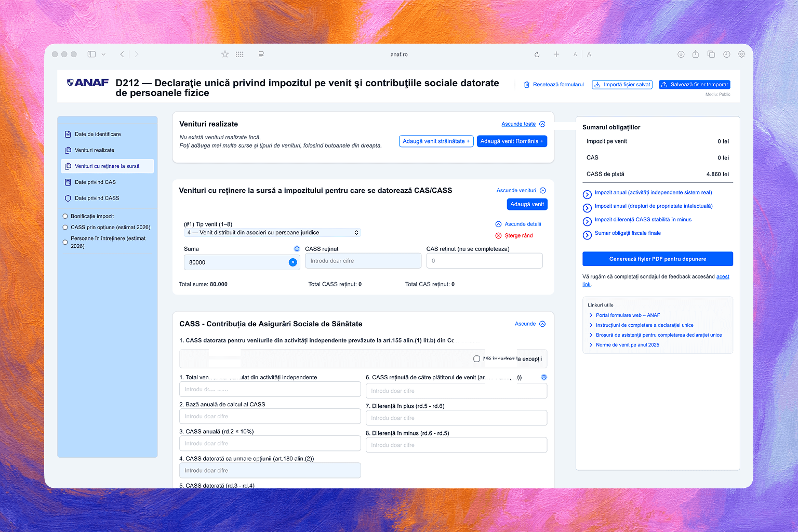Image resolution: width=798 pixels, height=532 pixels.
Task: Open Impozit anual (activități independente) via circular chevron icon
Action: [x=587, y=194]
